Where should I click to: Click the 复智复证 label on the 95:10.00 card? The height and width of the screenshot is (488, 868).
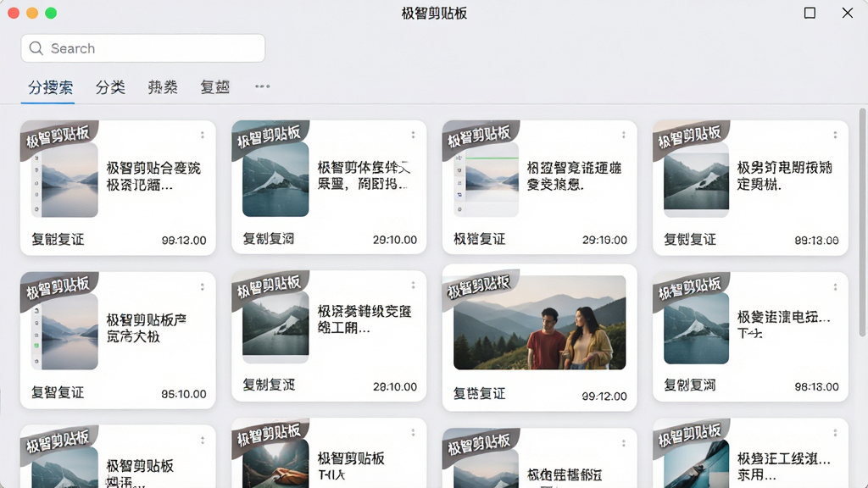tap(58, 393)
